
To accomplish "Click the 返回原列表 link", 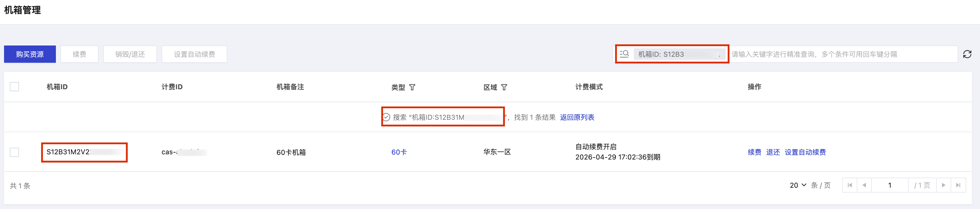I will pos(577,117).
